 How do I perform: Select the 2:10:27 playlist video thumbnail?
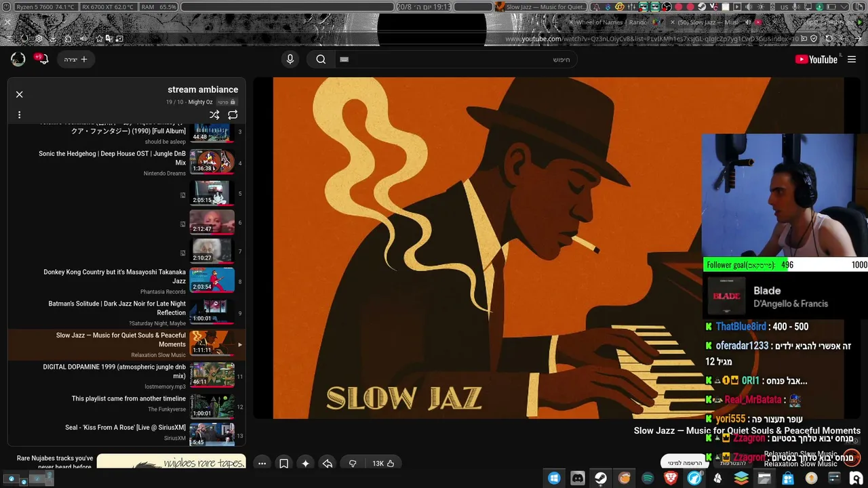tap(212, 251)
